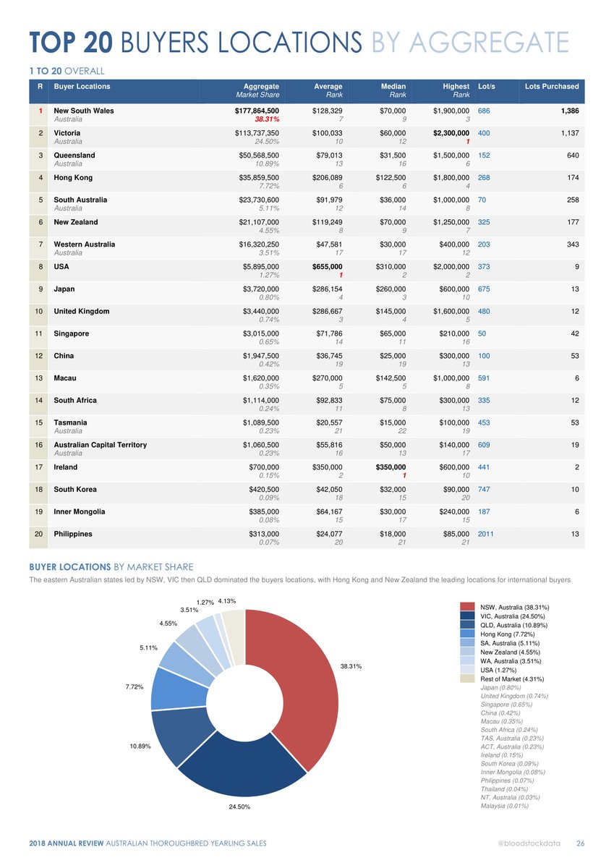Click the United Kingdom row name

pyautogui.click(x=82, y=311)
